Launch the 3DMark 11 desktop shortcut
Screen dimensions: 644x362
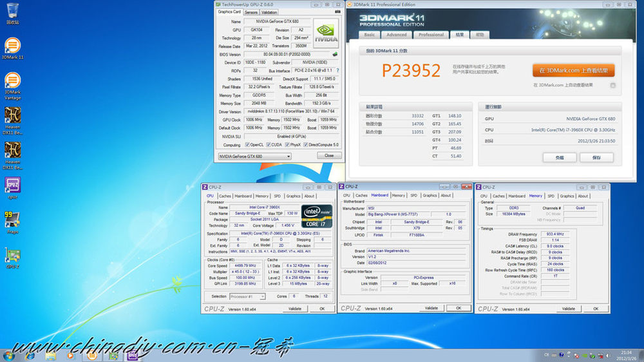[x=12, y=48]
